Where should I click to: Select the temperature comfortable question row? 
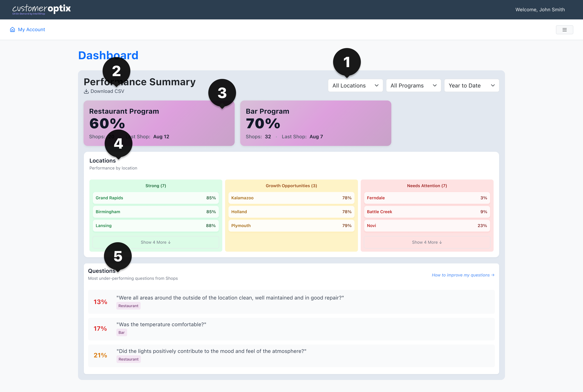pyautogui.click(x=291, y=329)
